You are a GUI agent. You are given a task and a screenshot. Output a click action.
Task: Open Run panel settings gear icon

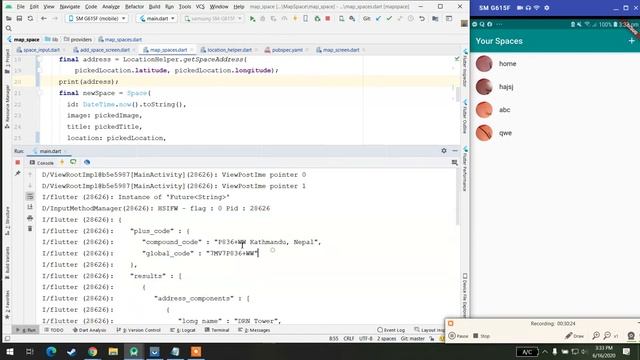pos(444,151)
